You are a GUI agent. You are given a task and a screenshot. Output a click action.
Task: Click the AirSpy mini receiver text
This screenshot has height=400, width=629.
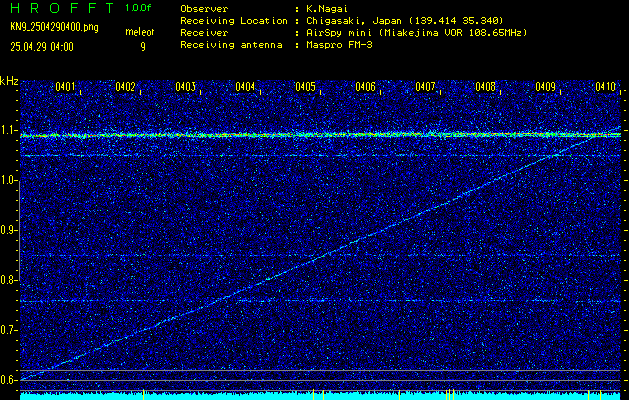tap(416, 33)
